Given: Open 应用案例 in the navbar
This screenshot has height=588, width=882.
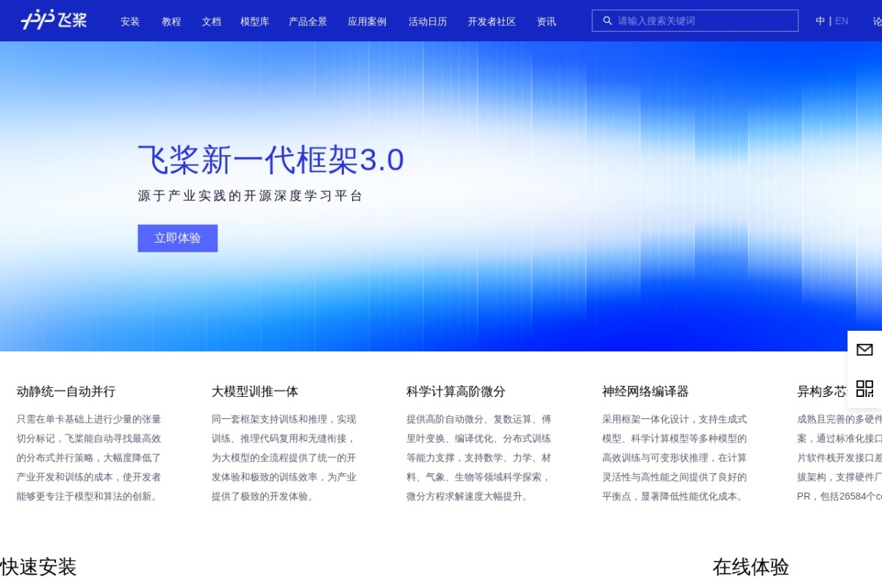Looking at the screenshot, I should pos(367,21).
